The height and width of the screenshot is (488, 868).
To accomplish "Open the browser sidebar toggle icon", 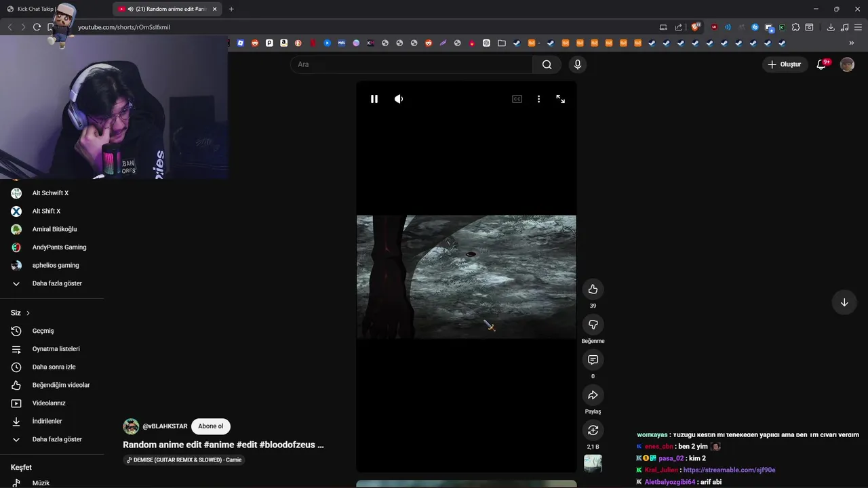I will pyautogui.click(x=809, y=27).
